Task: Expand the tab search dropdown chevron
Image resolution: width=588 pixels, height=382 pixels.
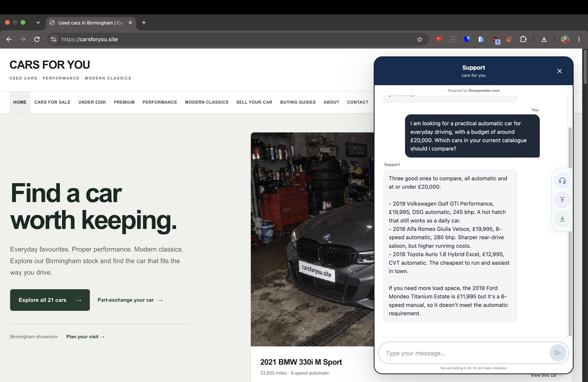Action: pyautogui.click(x=38, y=23)
